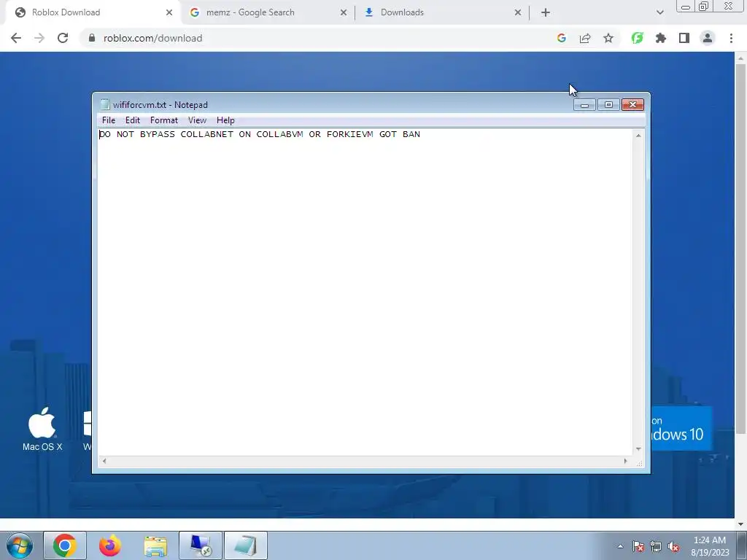Viewport: 747px width, 560px height.
Task: Click the word COLLABNET in Notepad
Action: (206, 134)
